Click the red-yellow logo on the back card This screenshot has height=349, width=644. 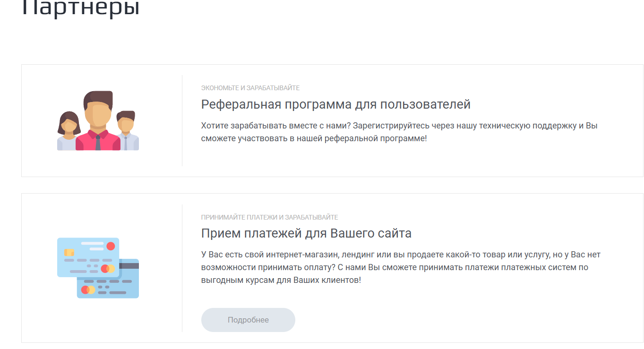coord(88,290)
